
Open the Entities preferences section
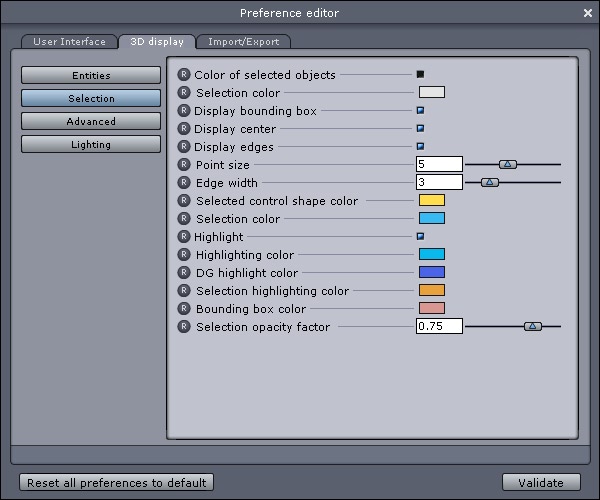pyautogui.click(x=91, y=75)
